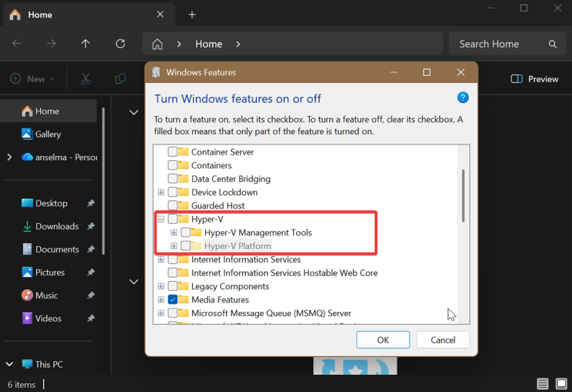The height and width of the screenshot is (392, 572).
Task: Uncheck the Media Features checkbox
Action: point(172,300)
